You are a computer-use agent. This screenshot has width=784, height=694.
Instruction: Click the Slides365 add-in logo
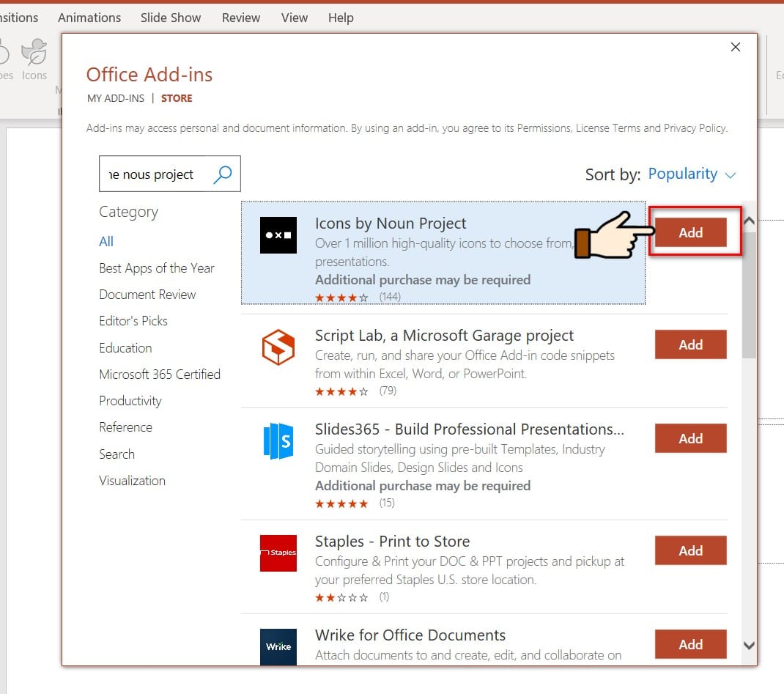point(278,441)
